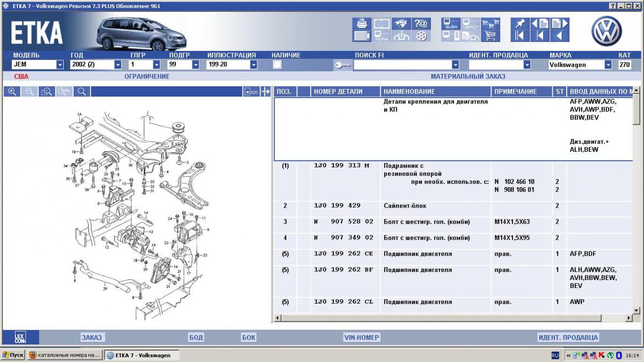Click the horizontal scrollbar right arrow
The height and width of the screenshot is (362, 644).
click(628, 318)
